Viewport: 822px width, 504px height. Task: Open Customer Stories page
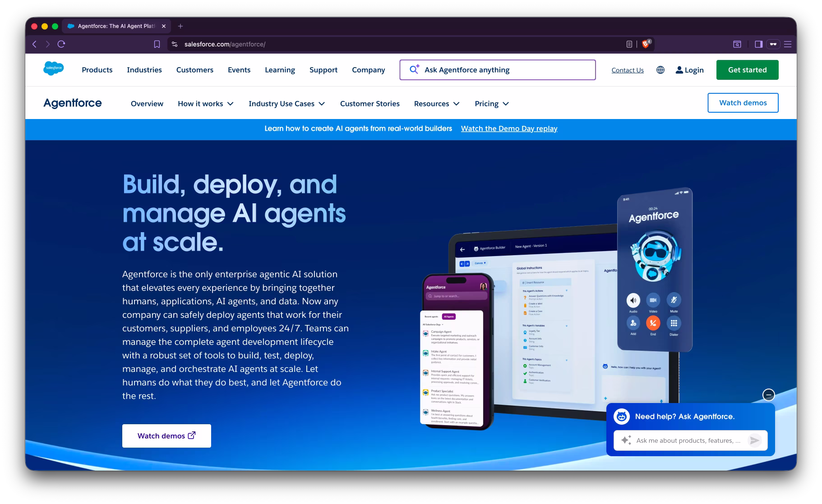pyautogui.click(x=370, y=104)
